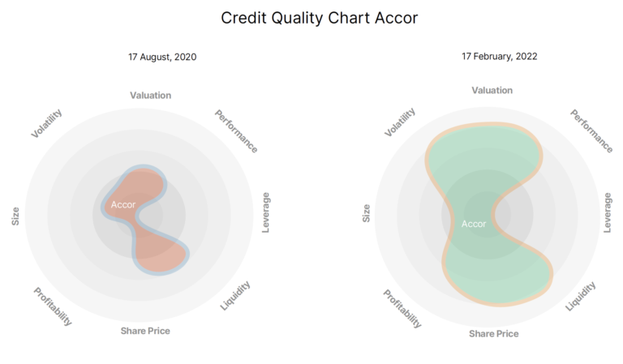
Task: Click the Accor label inside the red 2020 shape
Action: pyautogui.click(x=123, y=204)
